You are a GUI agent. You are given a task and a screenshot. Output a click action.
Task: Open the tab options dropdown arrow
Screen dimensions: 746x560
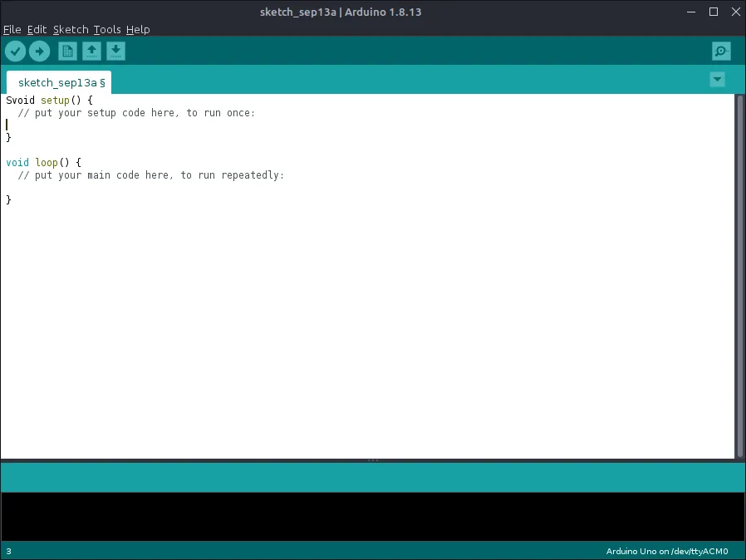click(717, 80)
